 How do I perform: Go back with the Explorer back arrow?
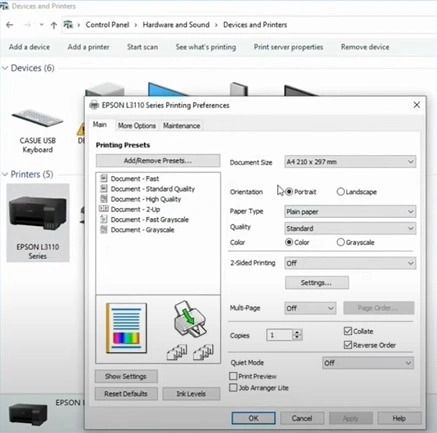point(10,25)
